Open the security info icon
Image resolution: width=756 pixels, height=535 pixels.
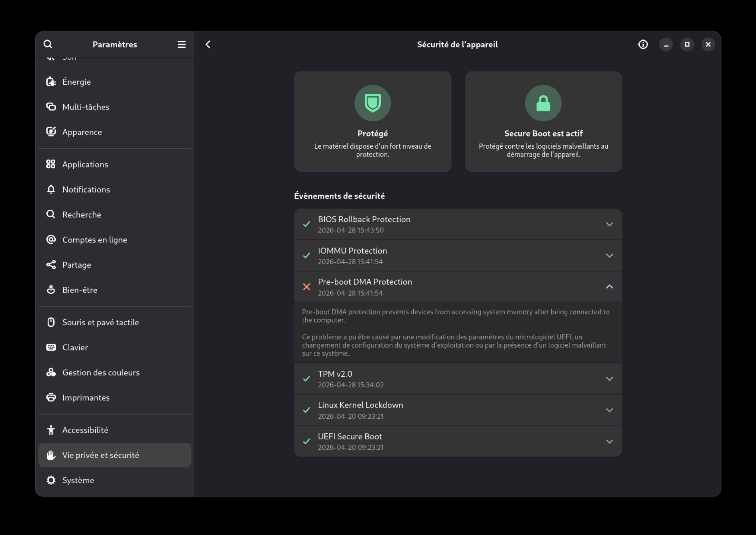coord(643,44)
